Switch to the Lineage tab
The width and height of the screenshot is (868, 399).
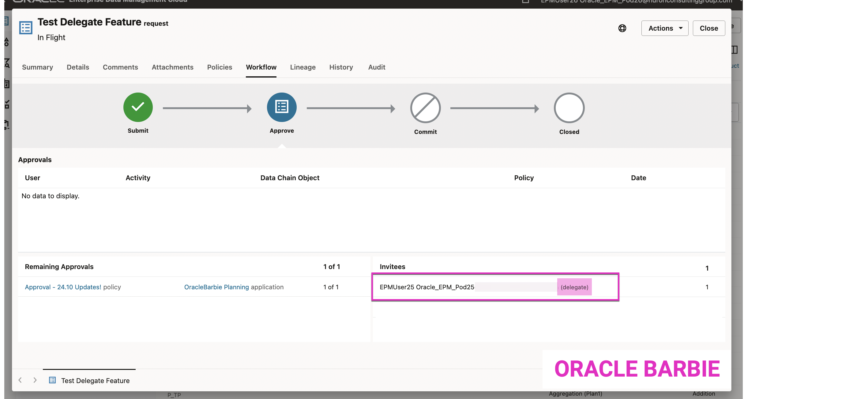302,67
